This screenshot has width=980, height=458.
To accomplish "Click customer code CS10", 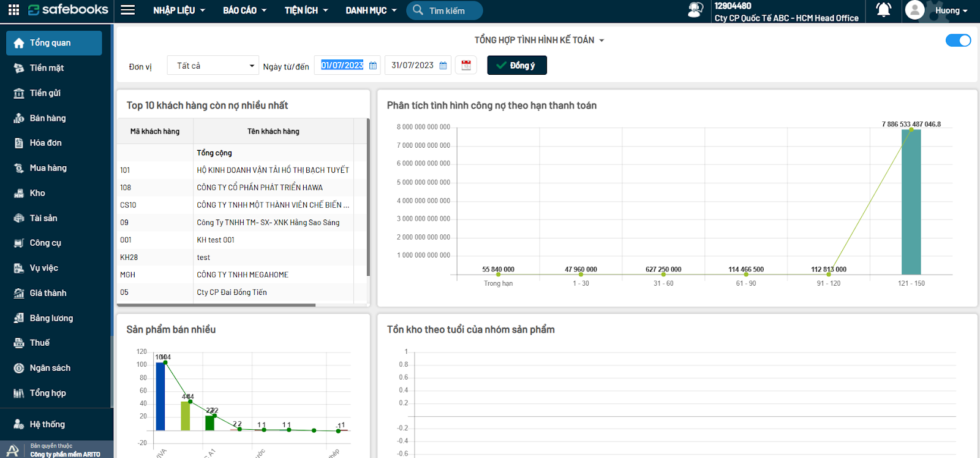I will tap(128, 205).
